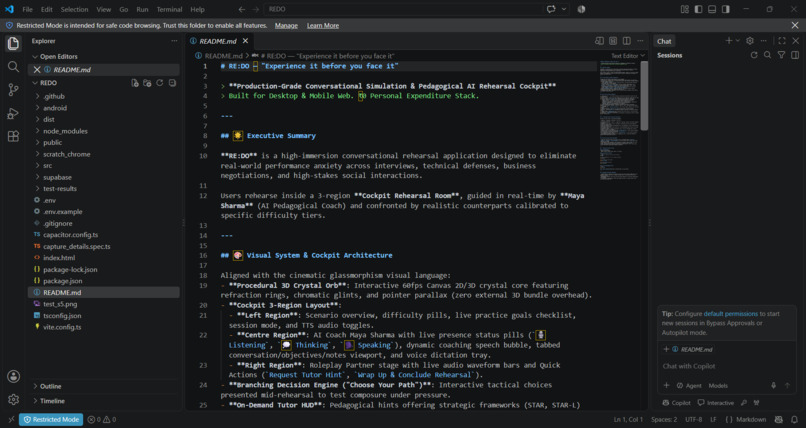Change encoding UTF-8 in status bar
This screenshot has width=806, height=428.
(693, 420)
